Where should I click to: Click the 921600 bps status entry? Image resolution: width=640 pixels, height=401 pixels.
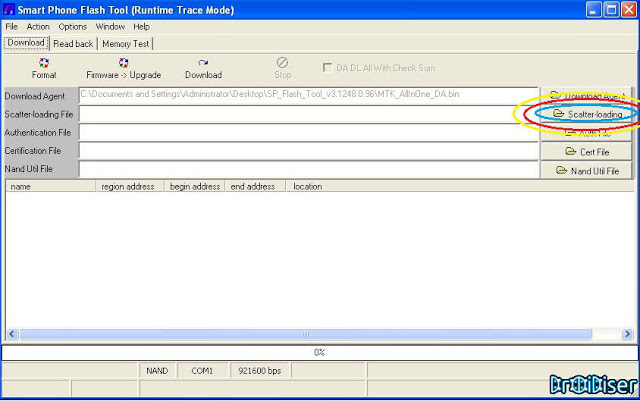coord(260,371)
